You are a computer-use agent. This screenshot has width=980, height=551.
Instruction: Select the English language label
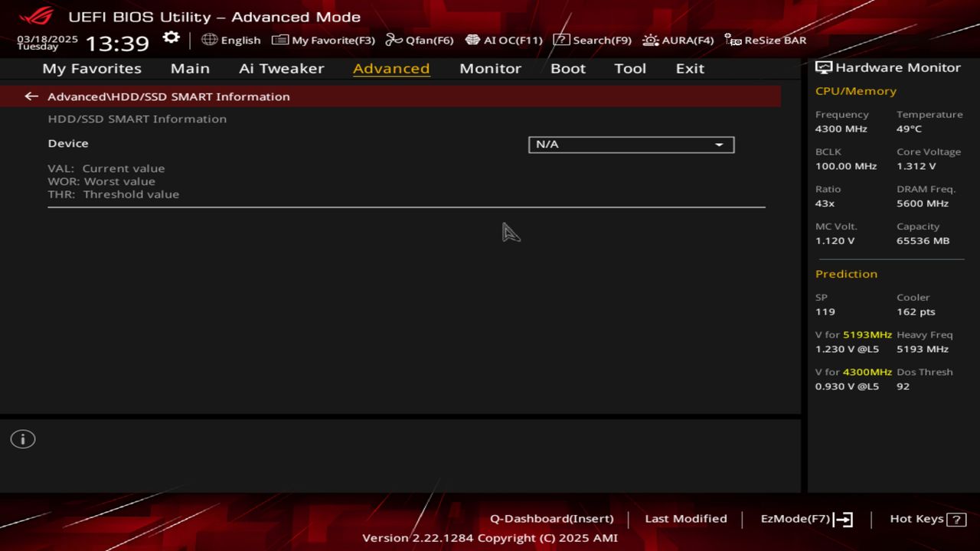click(x=240, y=41)
